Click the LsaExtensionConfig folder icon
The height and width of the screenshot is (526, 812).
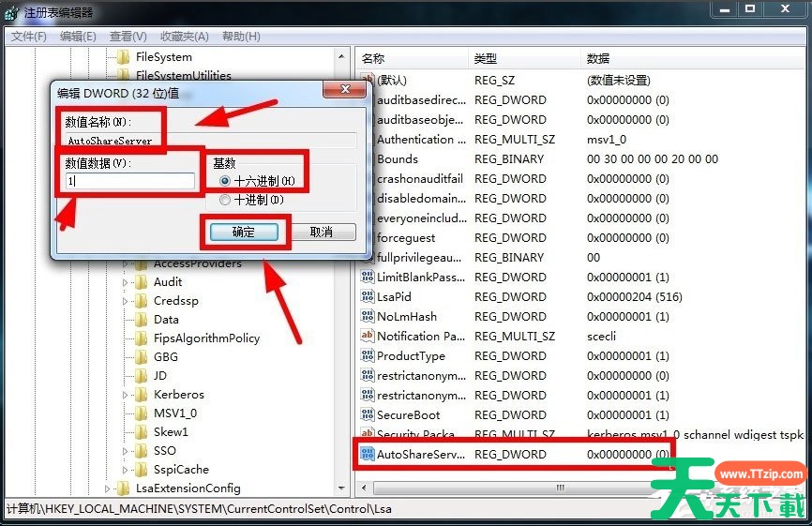[x=122, y=488]
